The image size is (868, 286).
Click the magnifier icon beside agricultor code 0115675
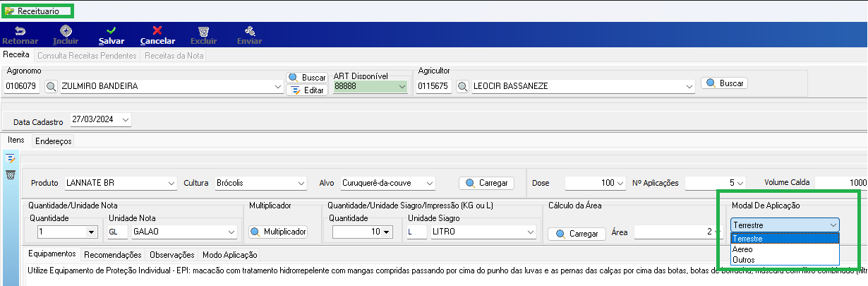463,86
